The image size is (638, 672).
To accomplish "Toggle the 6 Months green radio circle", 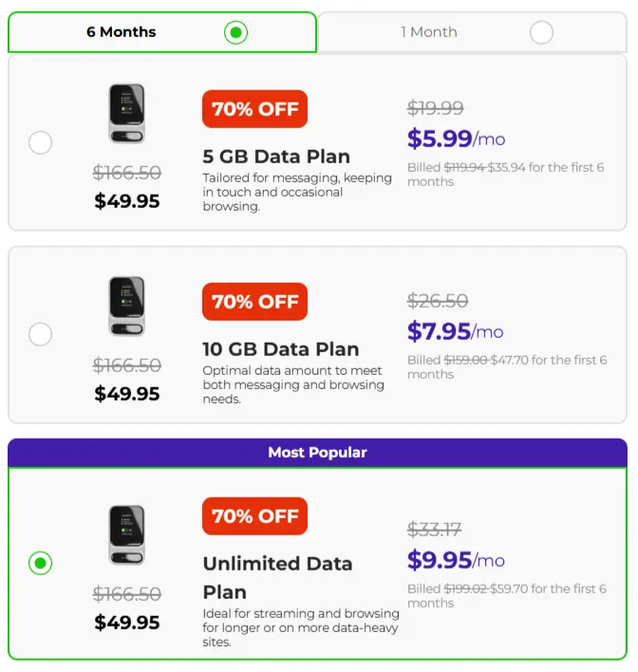I will click(x=235, y=32).
